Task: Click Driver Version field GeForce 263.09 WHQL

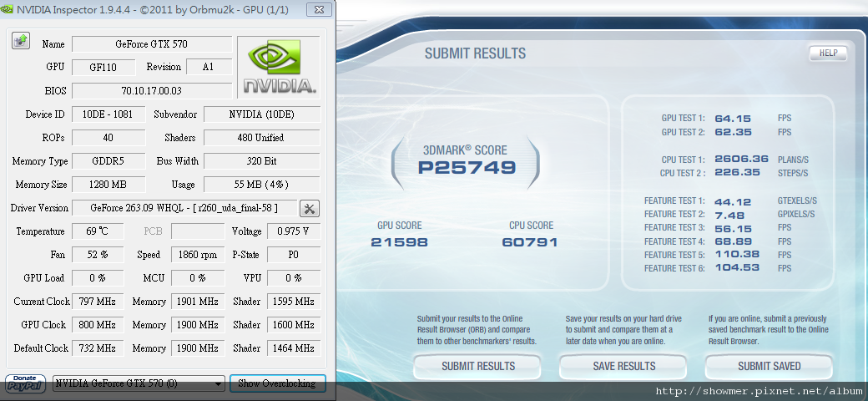Action: (x=184, y=208)
